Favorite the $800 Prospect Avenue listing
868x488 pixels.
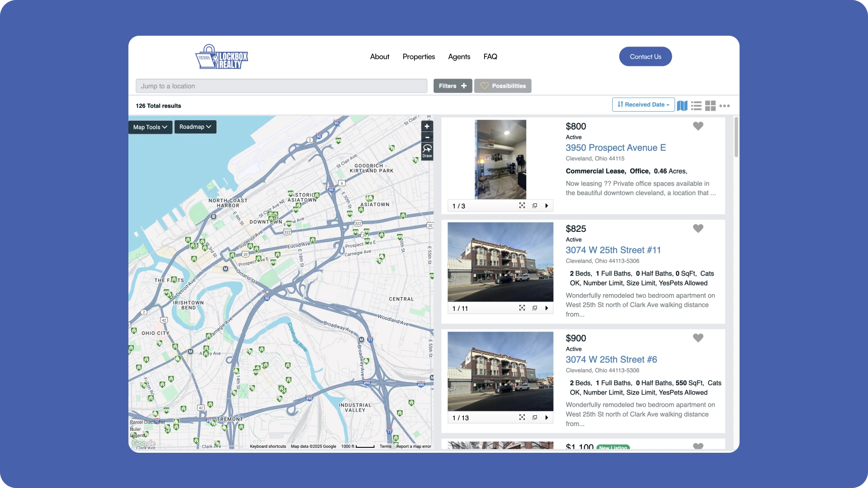point(698,126)
